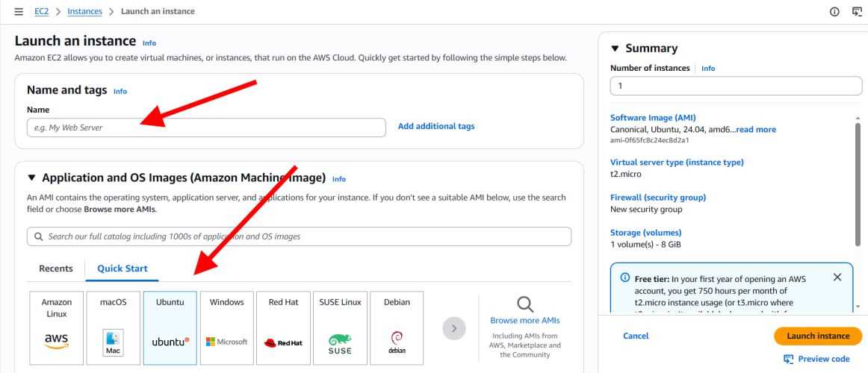The image size is (868, 373).
Task: Go to Instances breadcrumb link
Action: point(84,11)
